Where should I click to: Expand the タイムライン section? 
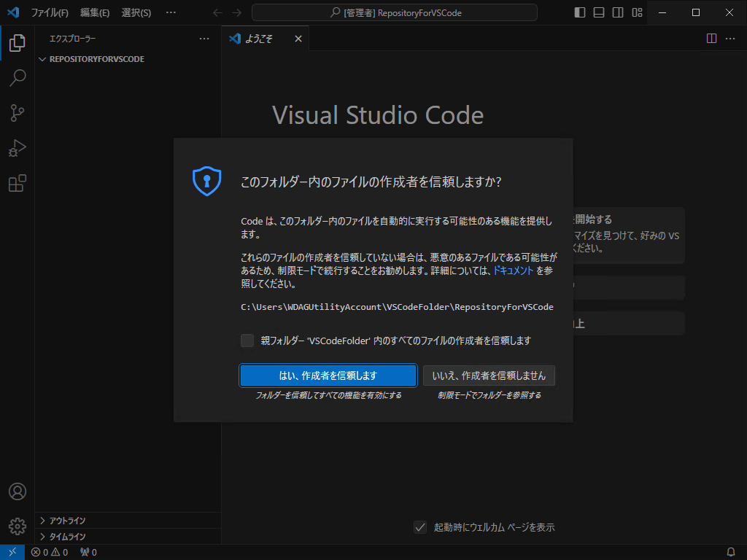coord(128,537)
